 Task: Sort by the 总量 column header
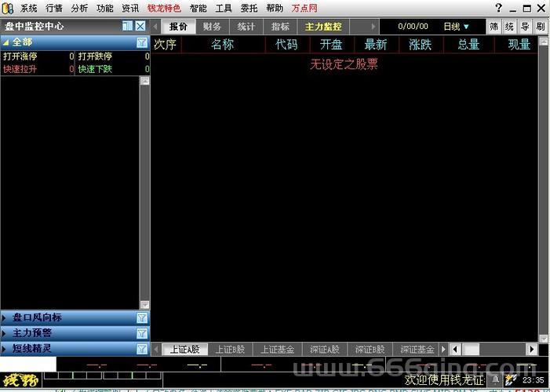coord(468,45)
